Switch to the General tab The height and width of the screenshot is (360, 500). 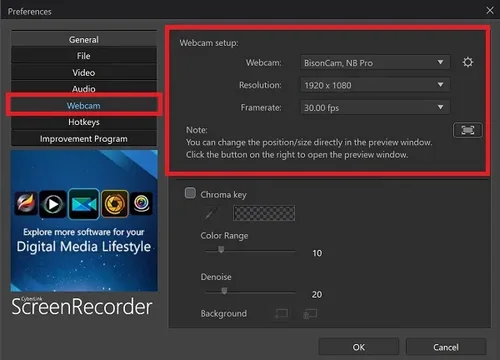click(x=84, y=39)
